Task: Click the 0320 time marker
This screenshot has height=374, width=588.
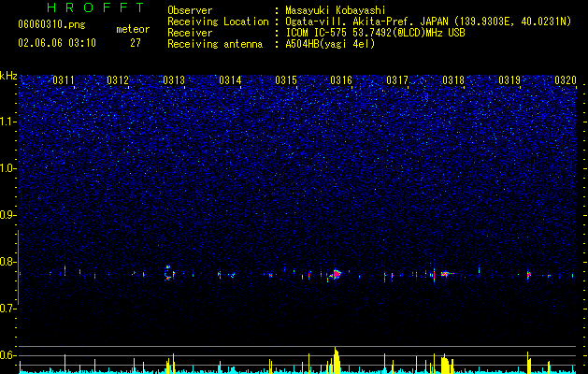Action: pyautogui.click(x=566, y=80)
